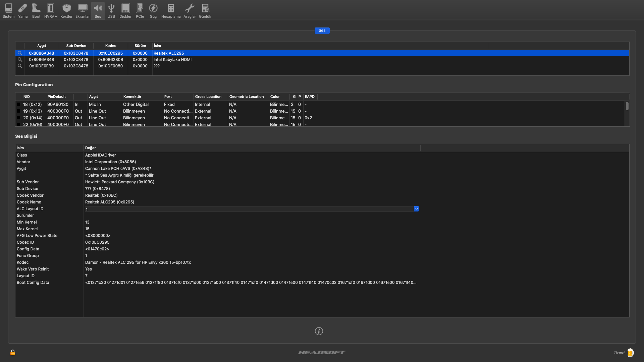The height and width of the screenshot is (362, 644).
Task: Open the USB toolbar section
Action: (x=111, y=11)
